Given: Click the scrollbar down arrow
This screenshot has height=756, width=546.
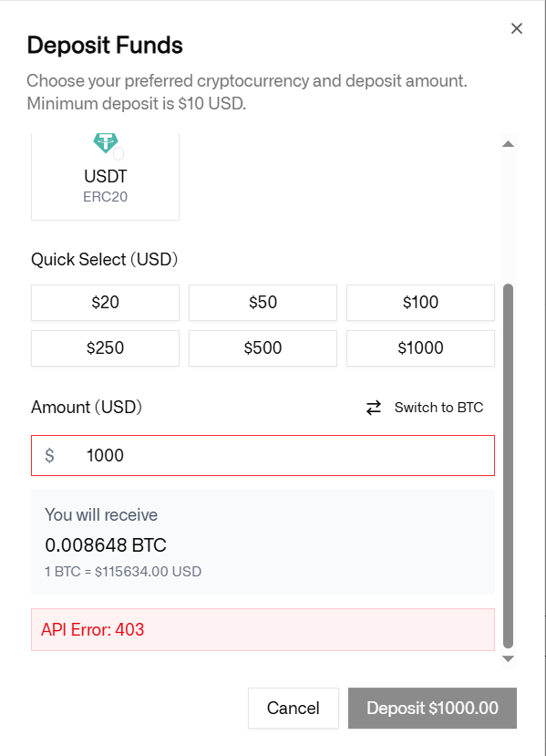Looking at the screenshot, I should pos(508,658).
